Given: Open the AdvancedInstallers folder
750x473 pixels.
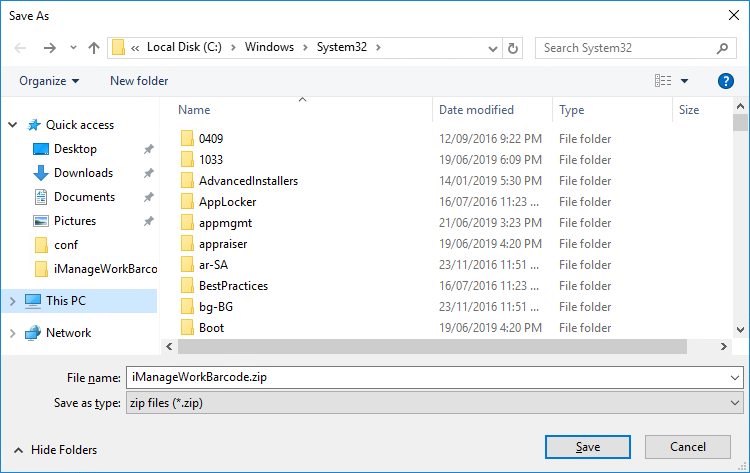Looking at the screenshot, I should click(248, 181).
